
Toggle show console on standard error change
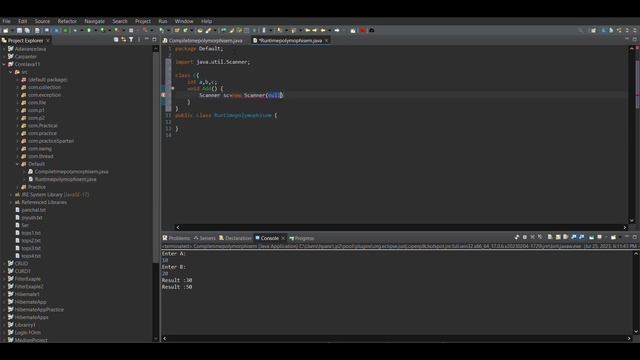[582, 237]
